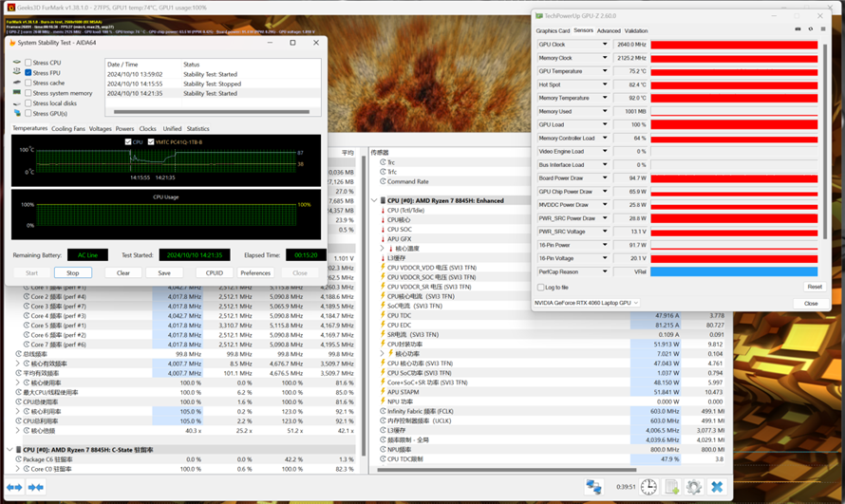Click the left-right blue arrows icon

(14, 488)
